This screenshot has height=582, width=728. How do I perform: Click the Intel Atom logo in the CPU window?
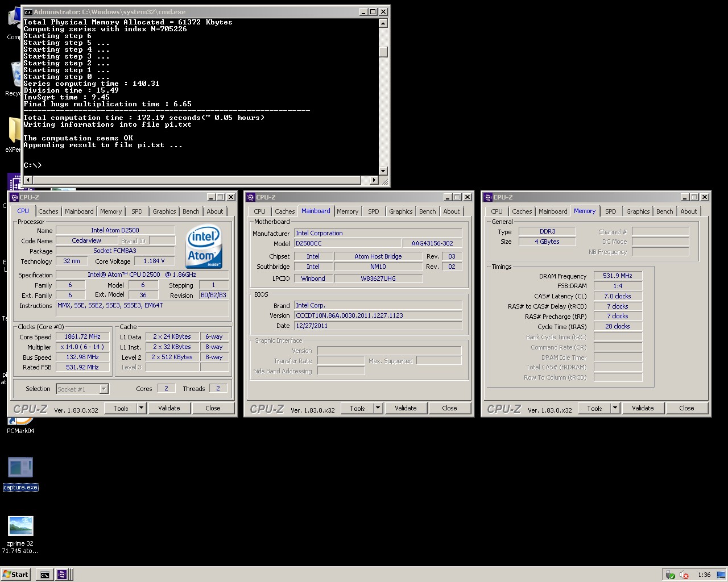[x=205, y=247]
